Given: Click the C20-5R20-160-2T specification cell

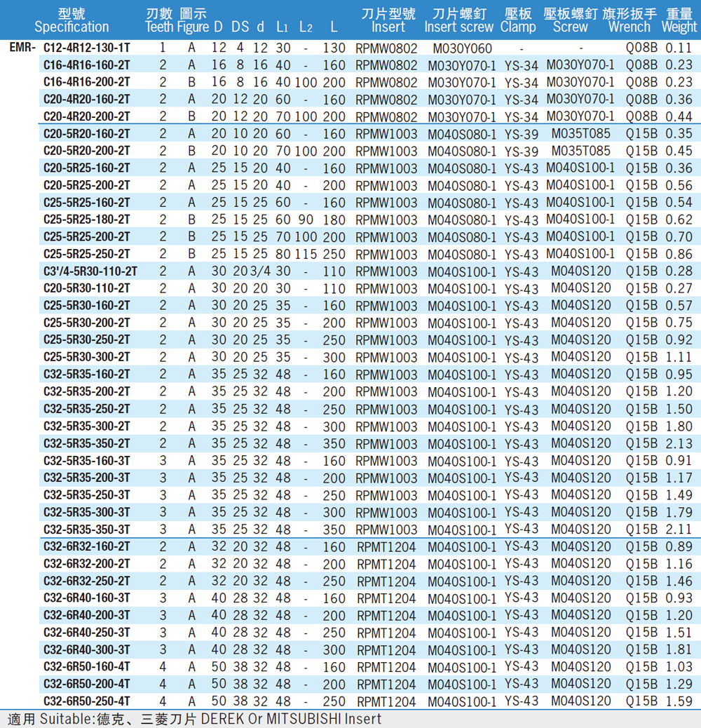Looking at the screenshot, I should (86, 134).
